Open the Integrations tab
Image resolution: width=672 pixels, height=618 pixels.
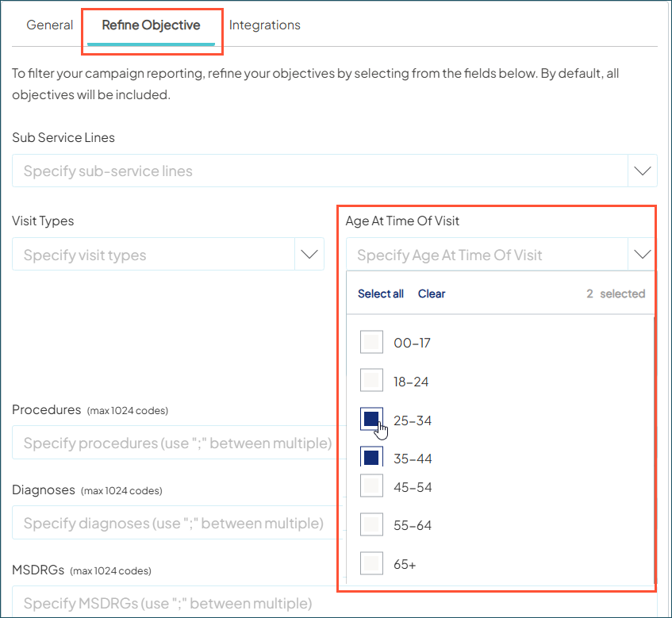pos(264,25)
